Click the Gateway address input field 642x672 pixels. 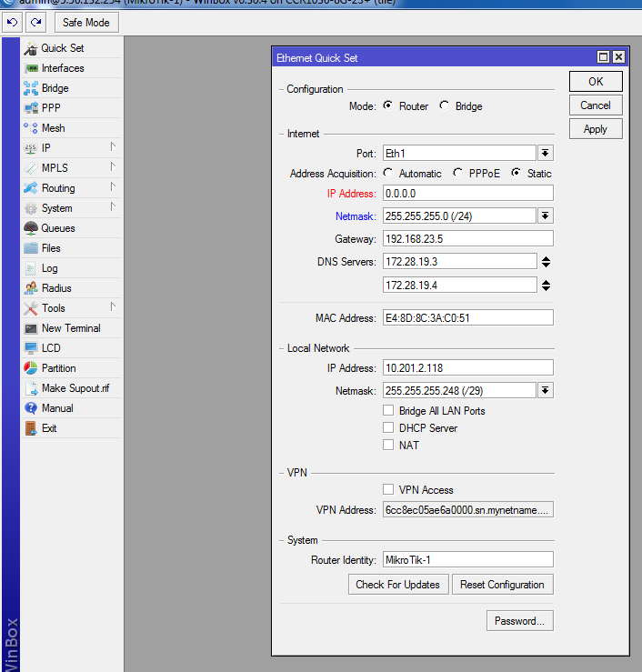click(467, 239)
